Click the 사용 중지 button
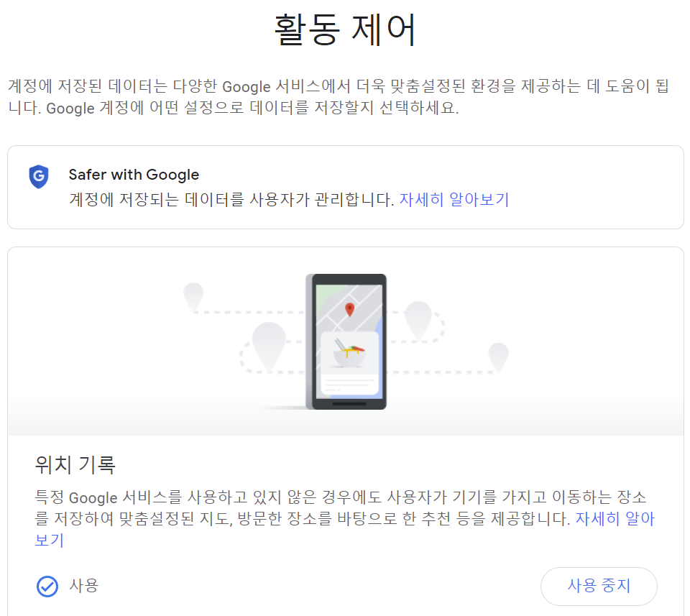The image size is (690, 616). pyautogui.click(x=599, y=586)
